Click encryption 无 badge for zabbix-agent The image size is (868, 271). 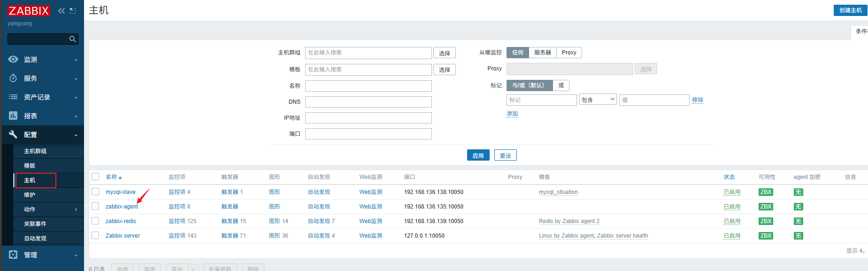[798, 207]
